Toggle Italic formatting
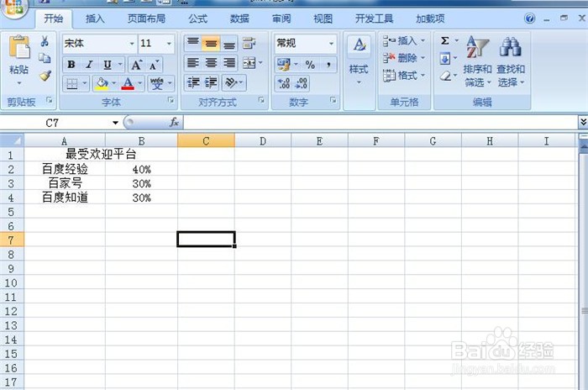 point(89,65)
